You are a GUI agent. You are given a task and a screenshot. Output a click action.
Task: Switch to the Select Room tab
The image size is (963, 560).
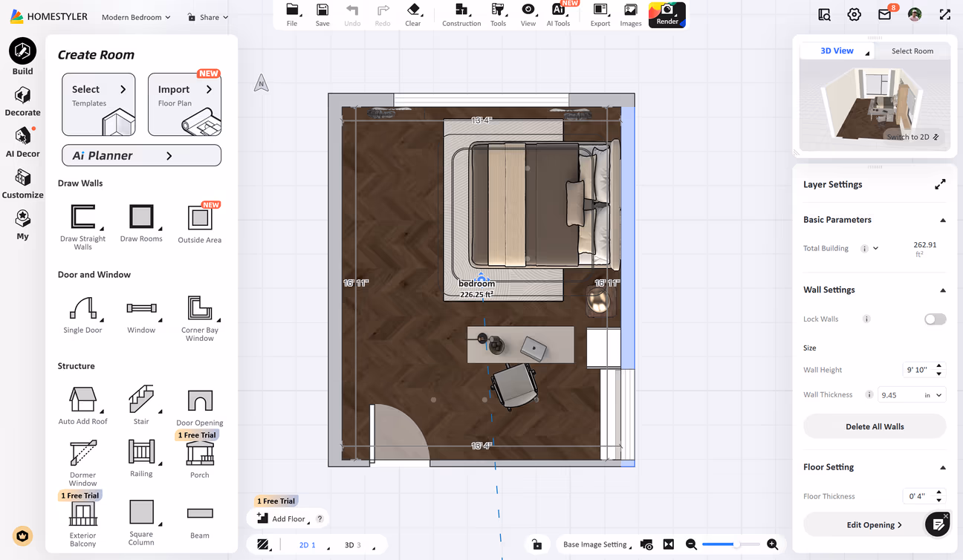pyautogui.click(x=912, y=51)
